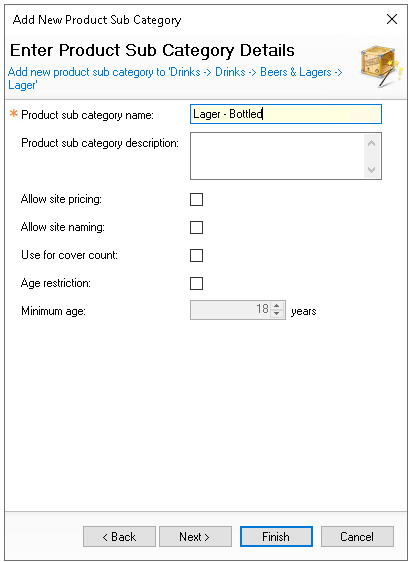Go Back to the previous step
Screen dimensions: 408x562
tap(119, 537)
